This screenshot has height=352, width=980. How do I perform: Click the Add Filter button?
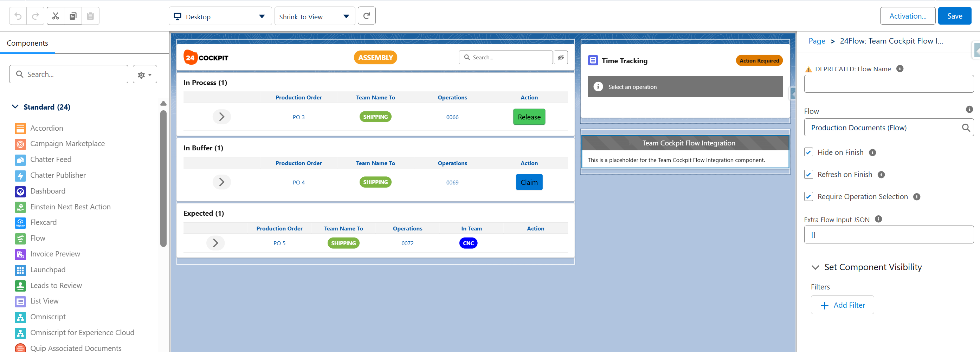842,305
